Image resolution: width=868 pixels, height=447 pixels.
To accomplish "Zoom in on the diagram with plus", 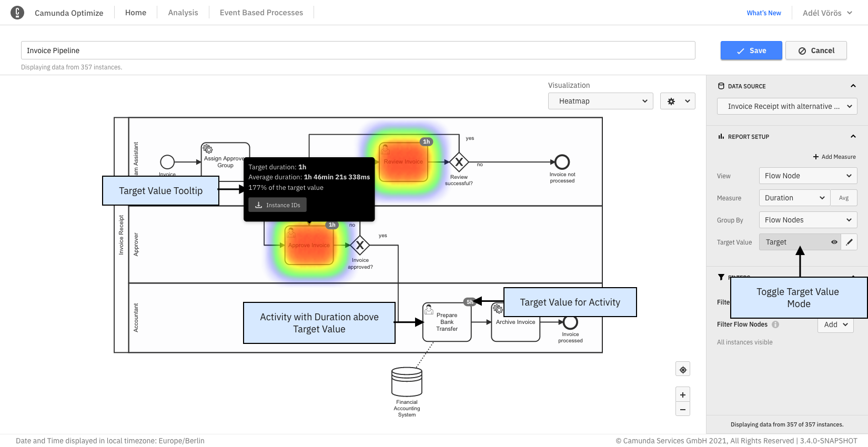I will point(683,395).
